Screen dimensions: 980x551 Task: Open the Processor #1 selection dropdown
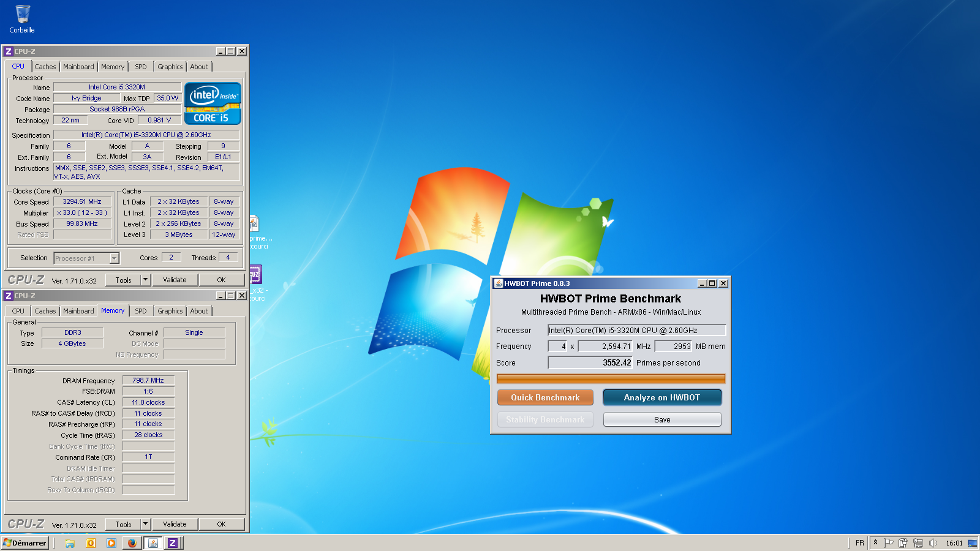(x=86, y=258)
